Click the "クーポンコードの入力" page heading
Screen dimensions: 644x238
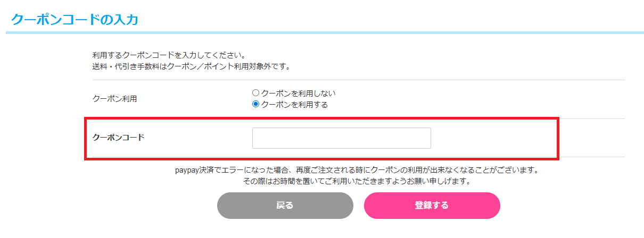[x=75, y=20]
